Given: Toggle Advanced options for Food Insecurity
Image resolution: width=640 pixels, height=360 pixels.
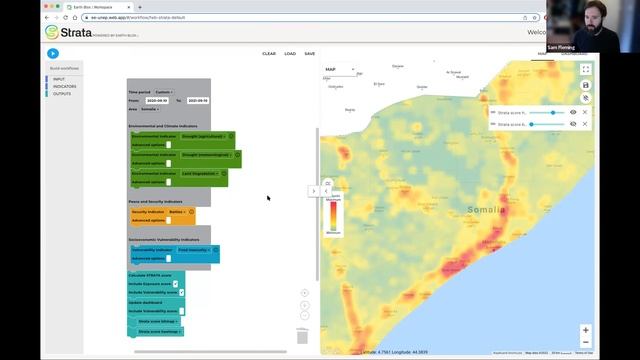Looking at the screenshot, I should coord(169,258).
